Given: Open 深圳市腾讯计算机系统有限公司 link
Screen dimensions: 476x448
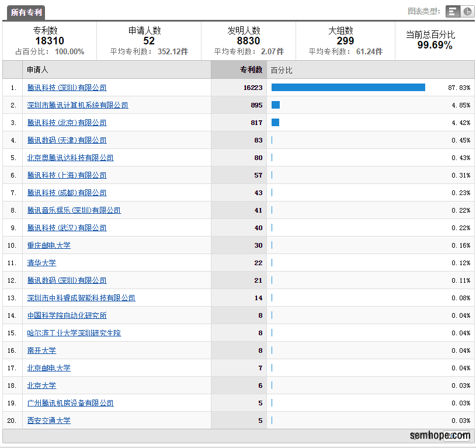Looking at the screenshot, I should coord(78,105).
